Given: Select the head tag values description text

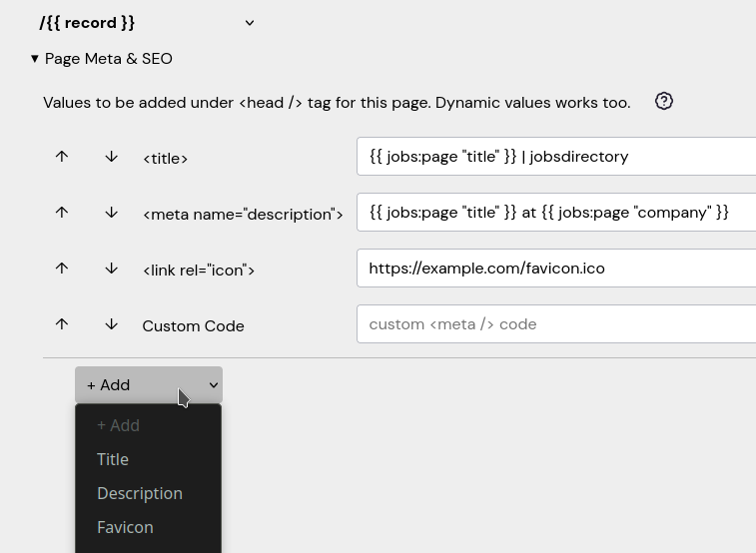Looking at the screenshot, I should pos(337,103).
